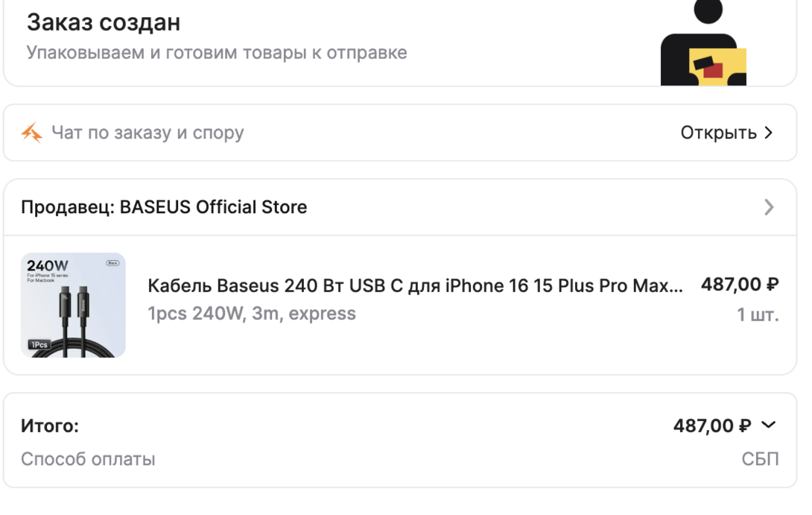
Task: Click the Baseus cable product thumbnail
Action: click(x=73, y=305)
